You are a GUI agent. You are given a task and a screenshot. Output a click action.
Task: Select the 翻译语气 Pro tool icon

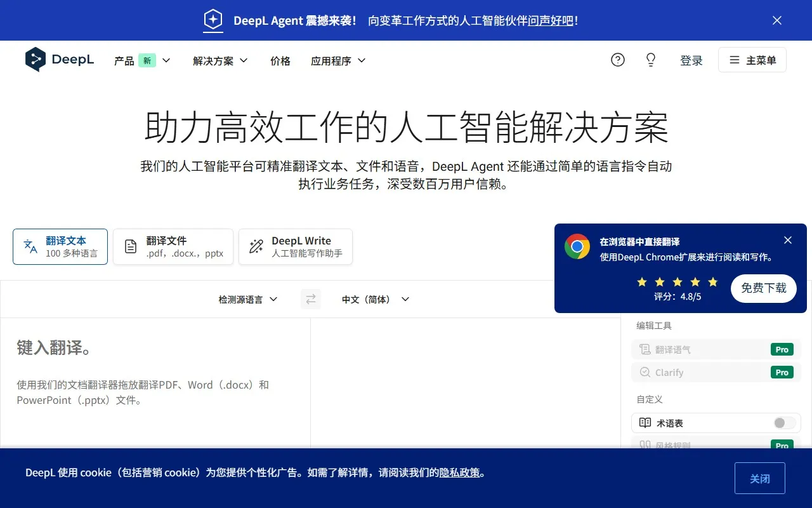click(x=644, y=349)
